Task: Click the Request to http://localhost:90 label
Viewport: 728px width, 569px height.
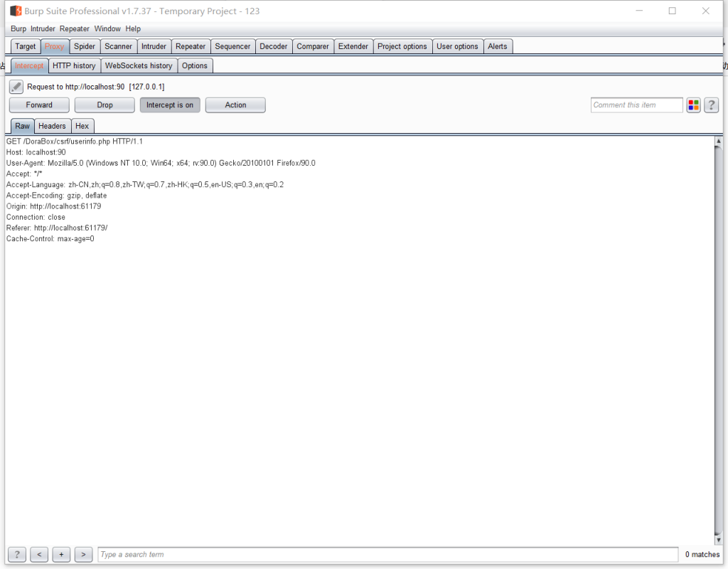Action: pyautogui.click(x=96, y=87)
